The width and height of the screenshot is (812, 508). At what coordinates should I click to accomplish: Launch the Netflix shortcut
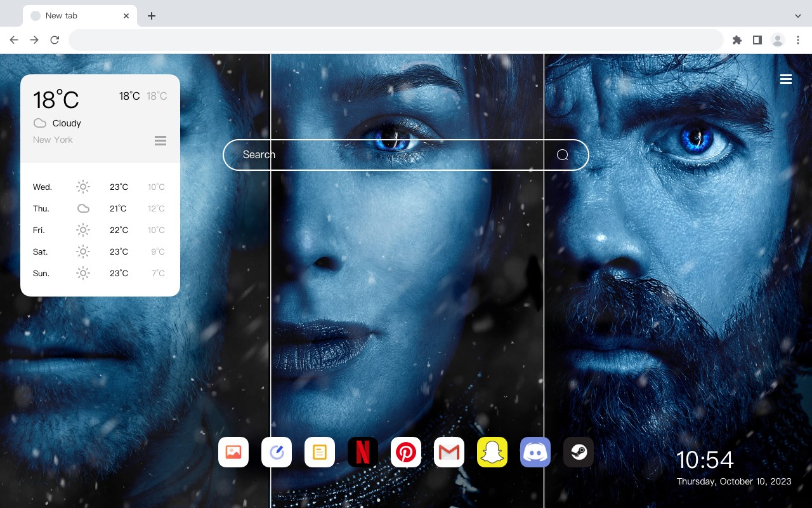tap(363, 452)
